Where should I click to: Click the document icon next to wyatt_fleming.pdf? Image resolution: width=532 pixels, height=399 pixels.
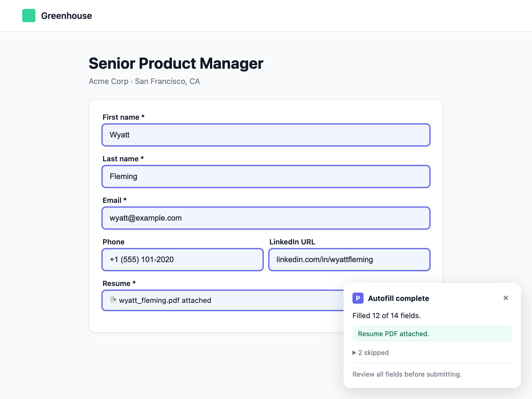click(113, 300)
